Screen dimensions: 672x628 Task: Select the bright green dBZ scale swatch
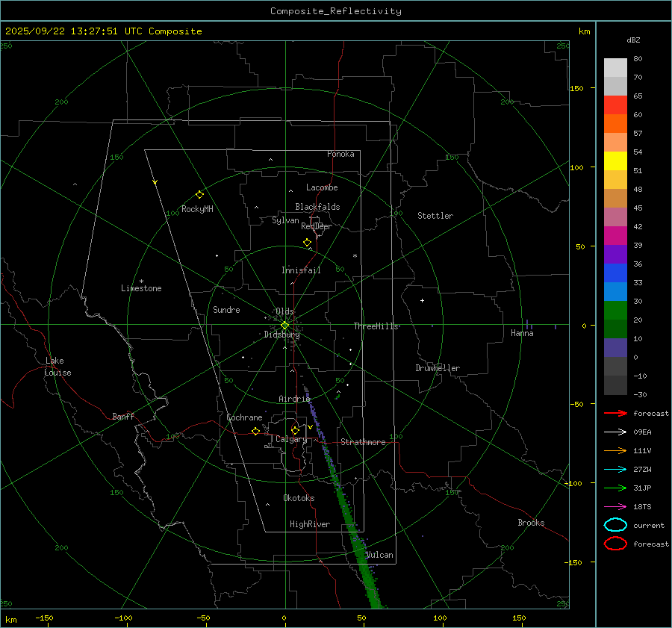615,310
